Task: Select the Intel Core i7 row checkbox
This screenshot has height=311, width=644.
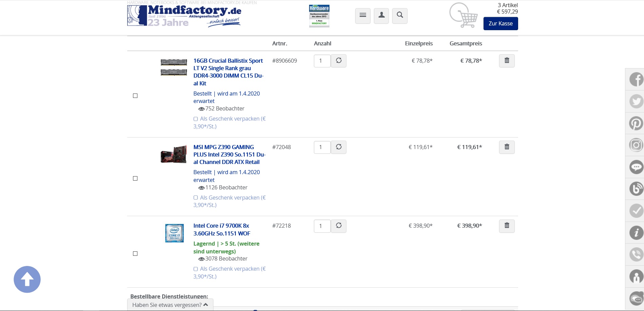Action: click(135, 253)
